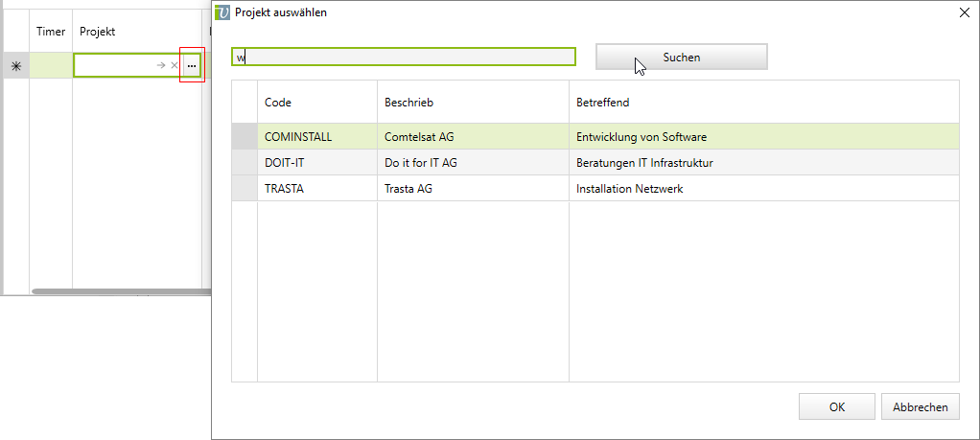Focus the search text field containing 'w'
The width and height of the screenshot is (980, 440).
(403, 58)
